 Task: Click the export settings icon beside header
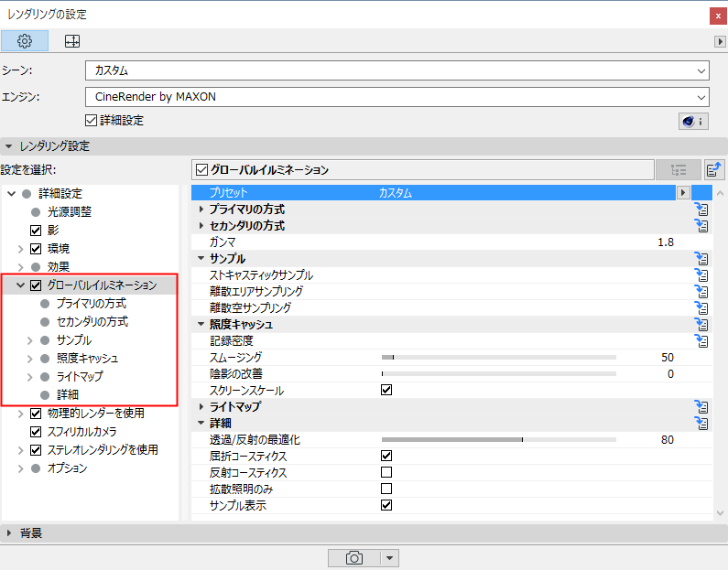pos(713,170)
